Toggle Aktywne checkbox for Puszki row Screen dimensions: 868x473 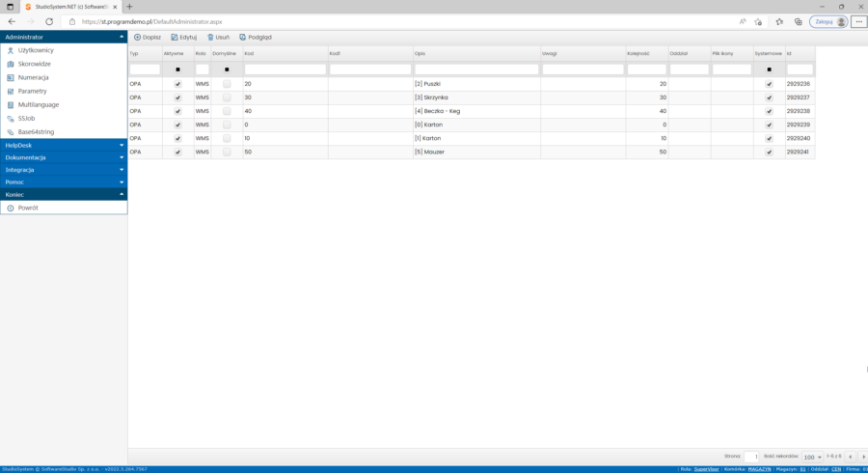coord(177,84)
